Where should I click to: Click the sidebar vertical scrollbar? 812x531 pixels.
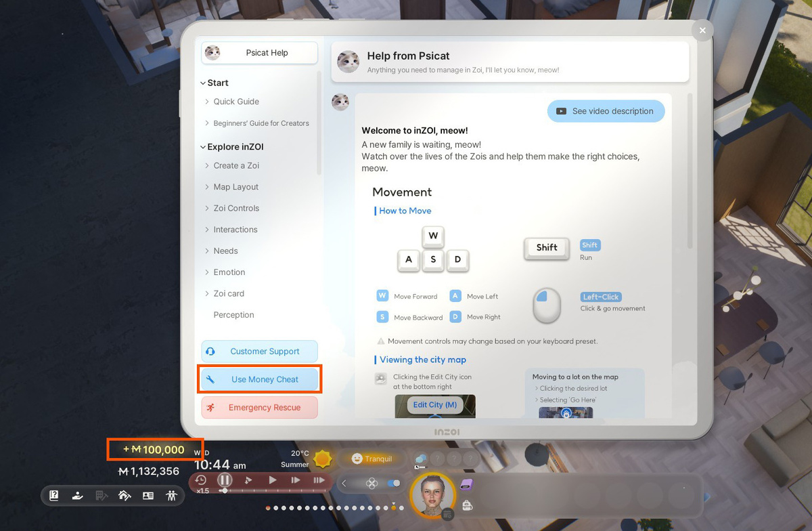319,122
